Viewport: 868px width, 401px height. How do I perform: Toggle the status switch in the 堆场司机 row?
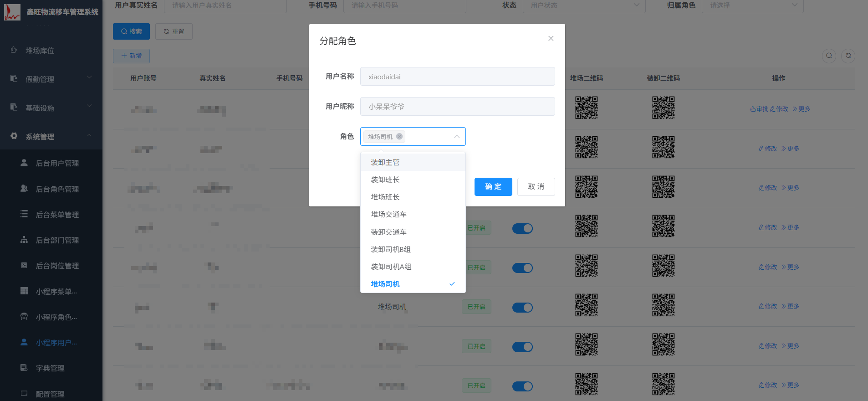click(522, 308)
